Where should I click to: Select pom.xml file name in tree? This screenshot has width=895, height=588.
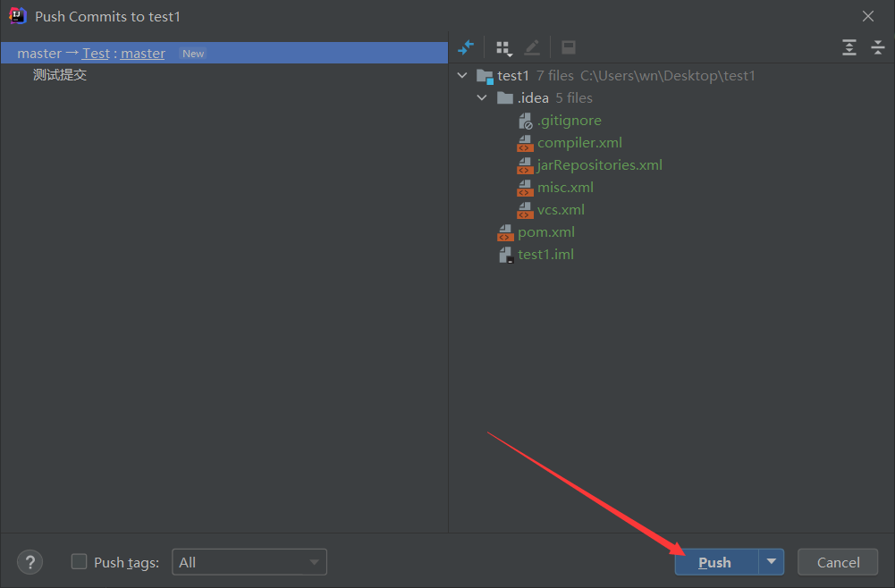click(x=546, y=232)
